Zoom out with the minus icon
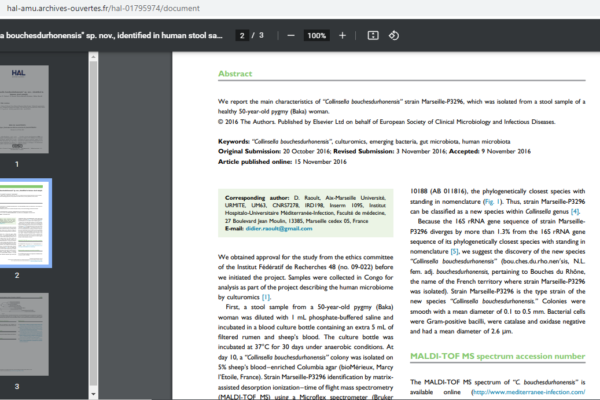 (x=291, y=36)
